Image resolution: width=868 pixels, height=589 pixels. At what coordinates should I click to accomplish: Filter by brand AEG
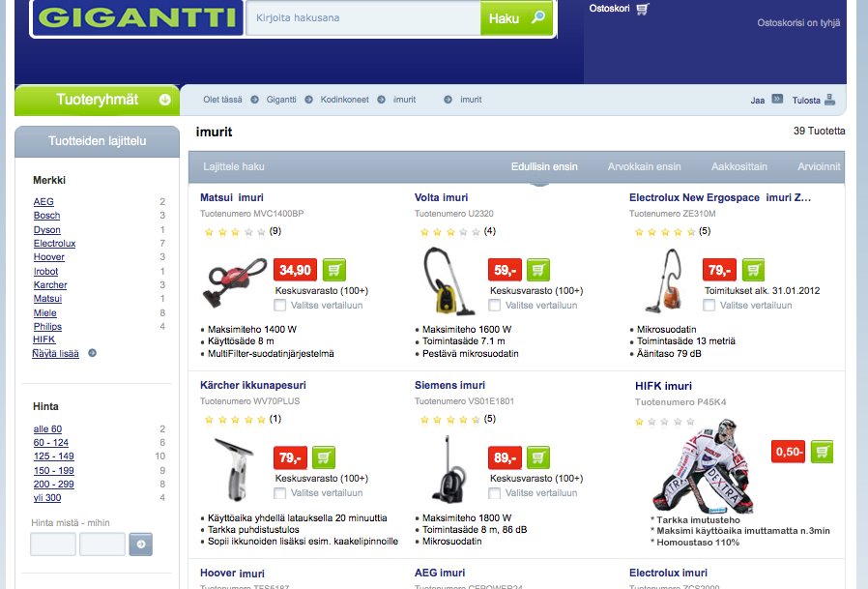click(x=43, y=202)
